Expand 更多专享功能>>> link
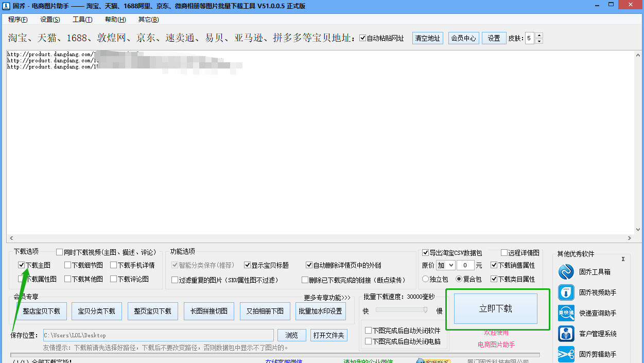644x363 pixels. coord(327,298)
